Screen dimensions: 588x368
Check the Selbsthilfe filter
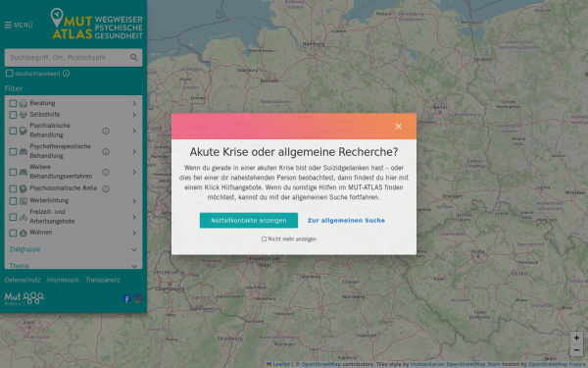[13, 115]
